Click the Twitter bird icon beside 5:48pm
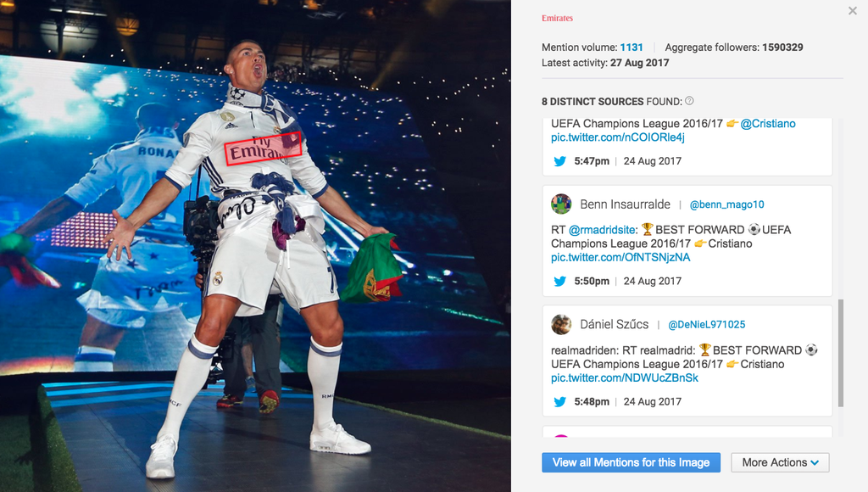The image size is (868, 492). (x=559, y=402)
